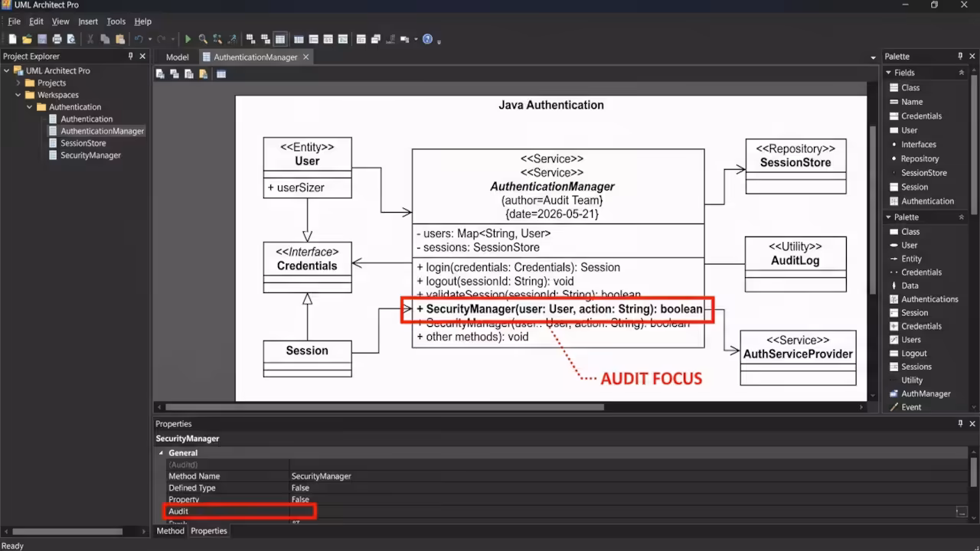Cut selection with the scissors icon
Viewport: 980px width, 551px height.
90,39
